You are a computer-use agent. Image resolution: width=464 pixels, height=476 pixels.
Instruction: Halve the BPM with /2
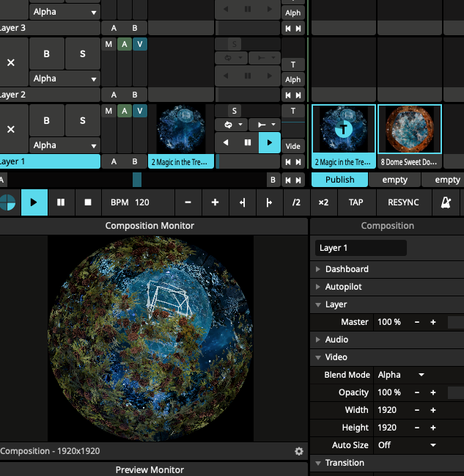[296, 202]
